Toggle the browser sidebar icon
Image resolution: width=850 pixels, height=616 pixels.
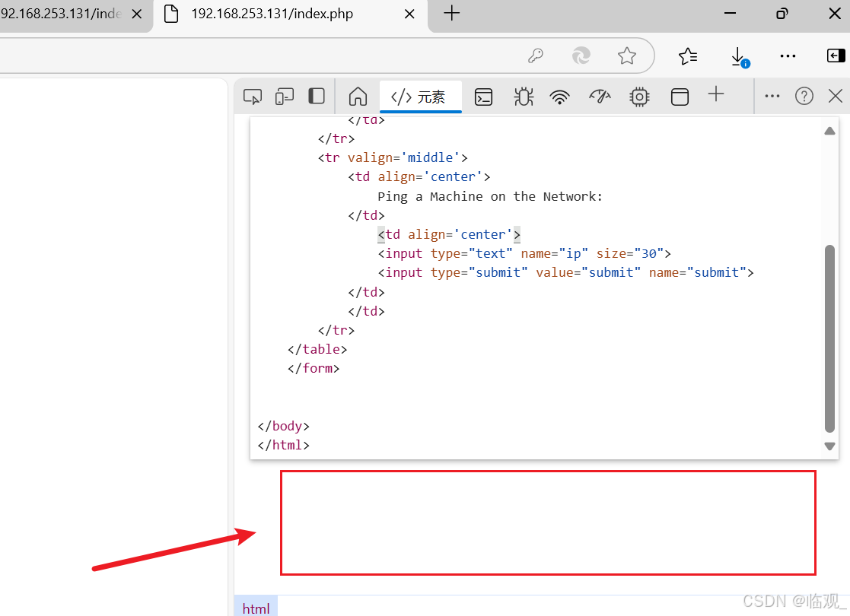[x=836, y=56]
